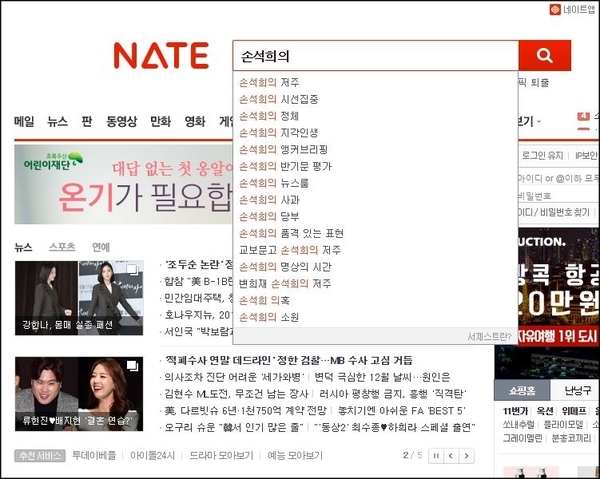
Task: Switch to the 연예 news tab
Action: pyautogui.click(x=101, y=247)
